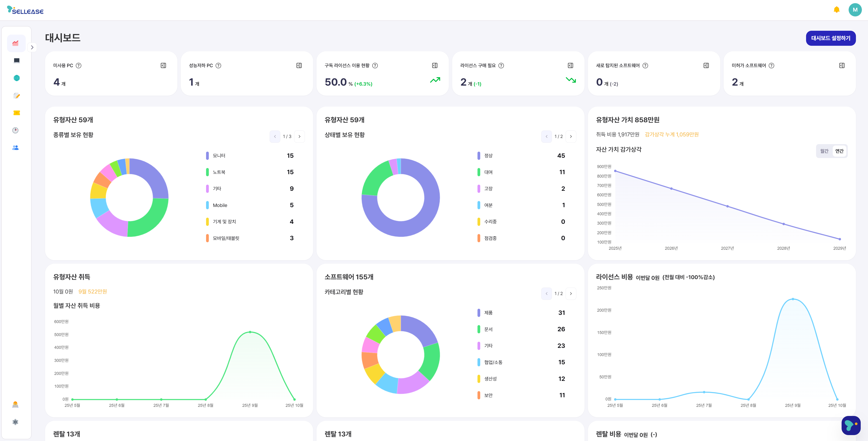Screen dimensions: 868x441
Task: Open the document with pencil sidebar icon
Action: [17, 96]
